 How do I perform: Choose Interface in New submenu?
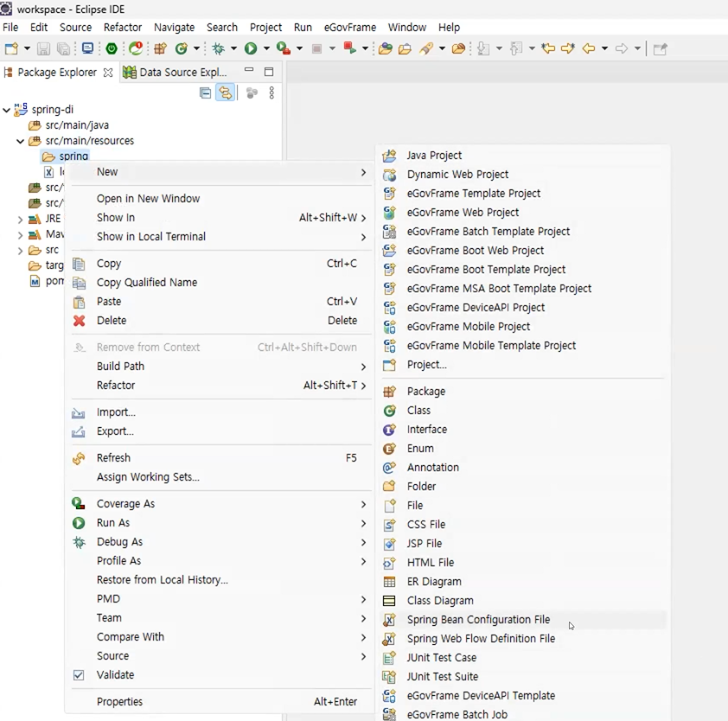(523, 430)
